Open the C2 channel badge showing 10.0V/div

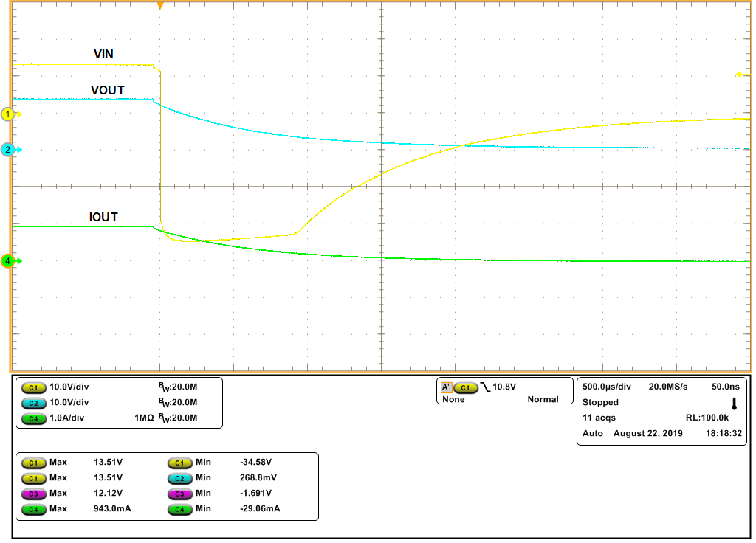(x=34, y=401)
